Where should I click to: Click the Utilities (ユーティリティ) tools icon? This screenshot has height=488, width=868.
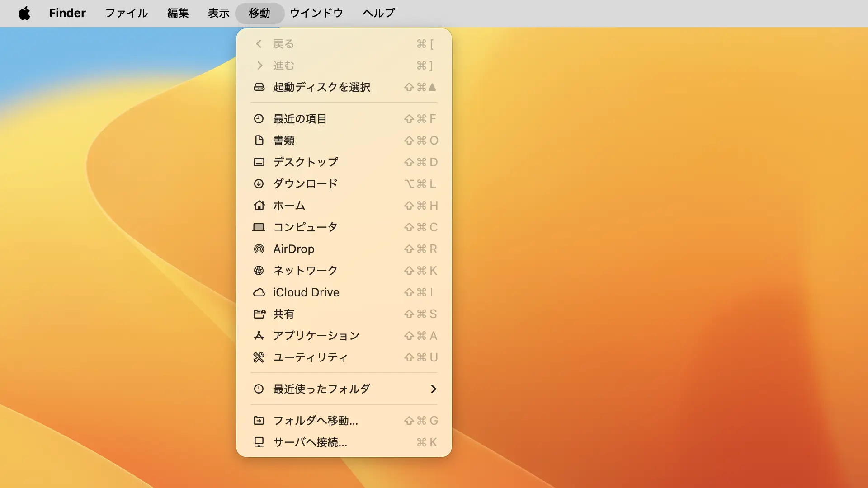click(259, 357)
